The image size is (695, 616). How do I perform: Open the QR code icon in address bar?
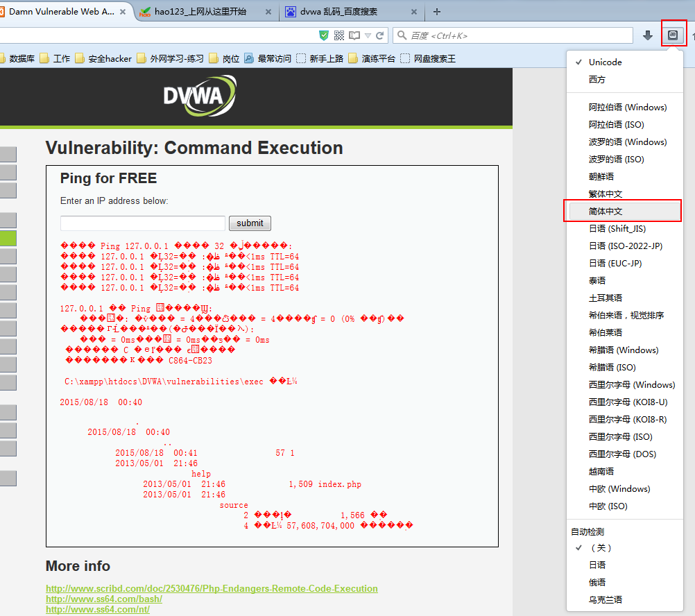[339, 35]
